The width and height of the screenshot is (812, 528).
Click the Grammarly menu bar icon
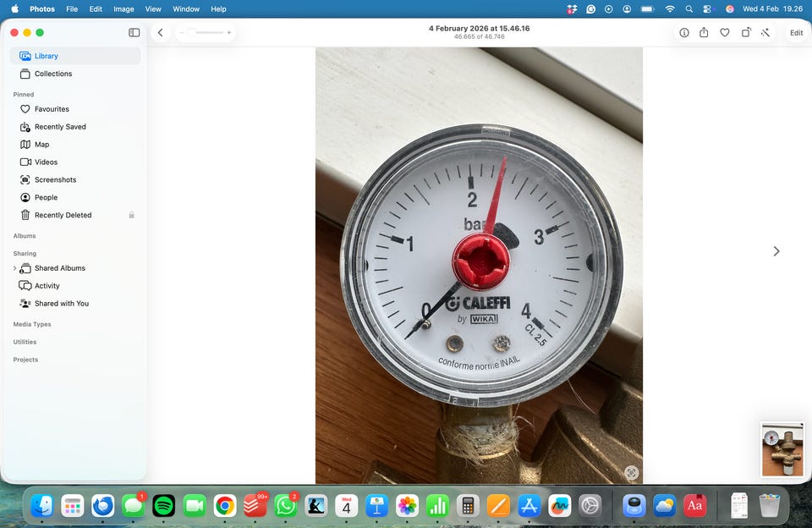coord(590,8)
